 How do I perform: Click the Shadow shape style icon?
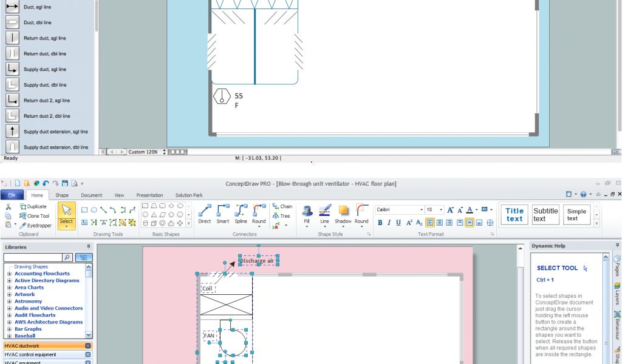(343, 213)
